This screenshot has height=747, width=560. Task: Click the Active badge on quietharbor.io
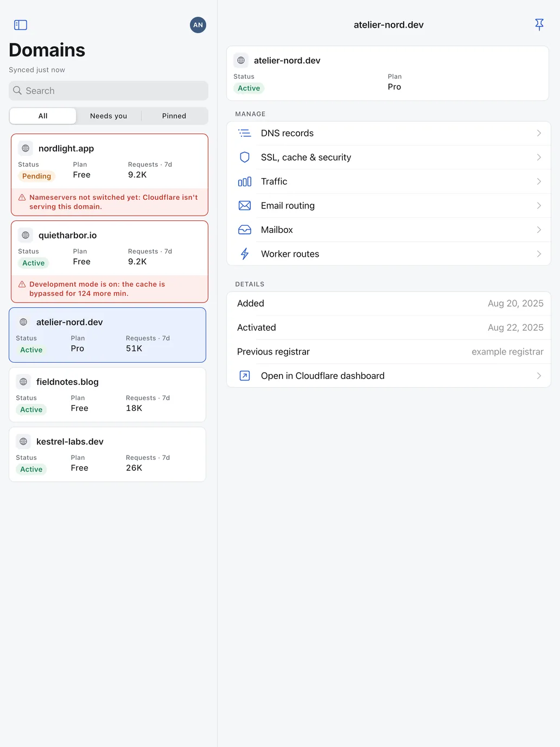point(34,263)
